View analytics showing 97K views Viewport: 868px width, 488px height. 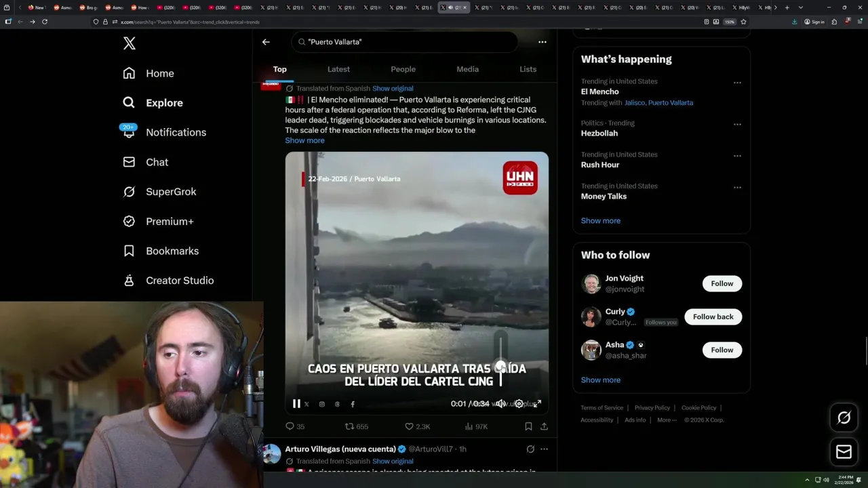point(476,426)
